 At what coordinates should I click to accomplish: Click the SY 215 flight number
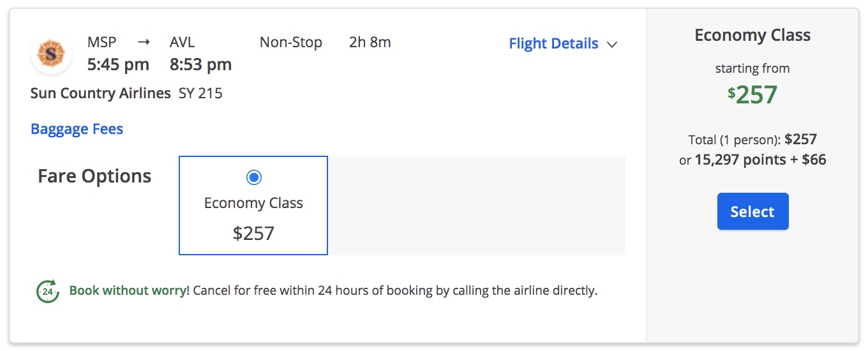pyautogui.click(x=200, y=93)
